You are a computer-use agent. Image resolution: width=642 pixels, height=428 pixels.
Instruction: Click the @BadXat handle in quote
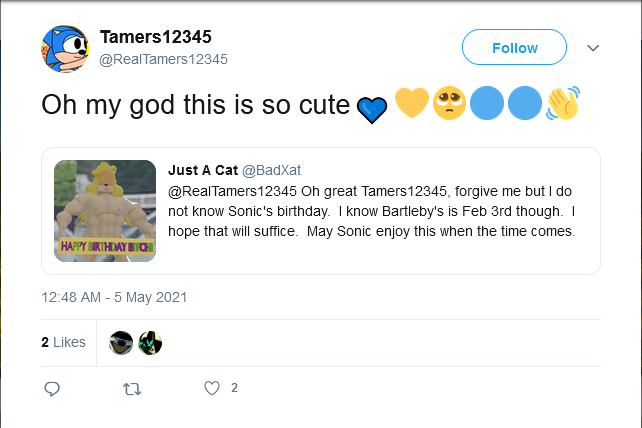273,169
